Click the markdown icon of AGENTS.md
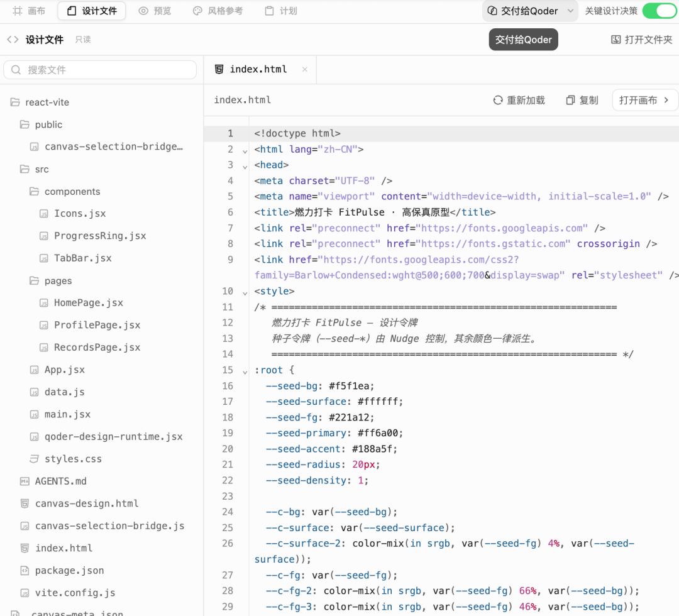 (x=25, y=481)
